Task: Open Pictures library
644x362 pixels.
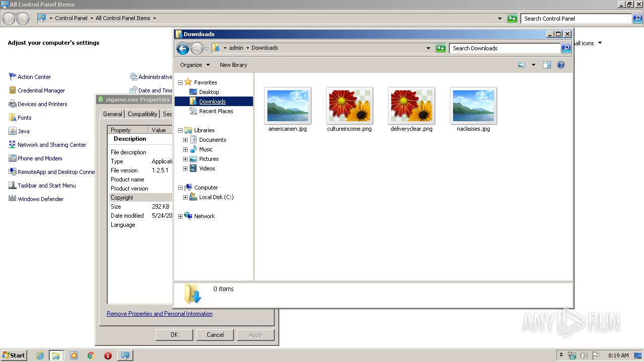Action: (209, 159)
